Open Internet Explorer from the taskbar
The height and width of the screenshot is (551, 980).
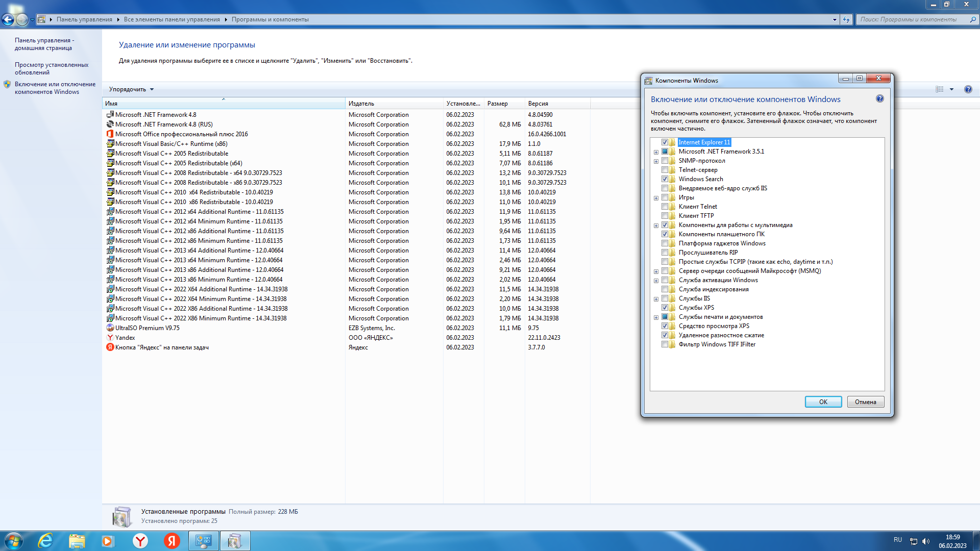tap(46, 541)
